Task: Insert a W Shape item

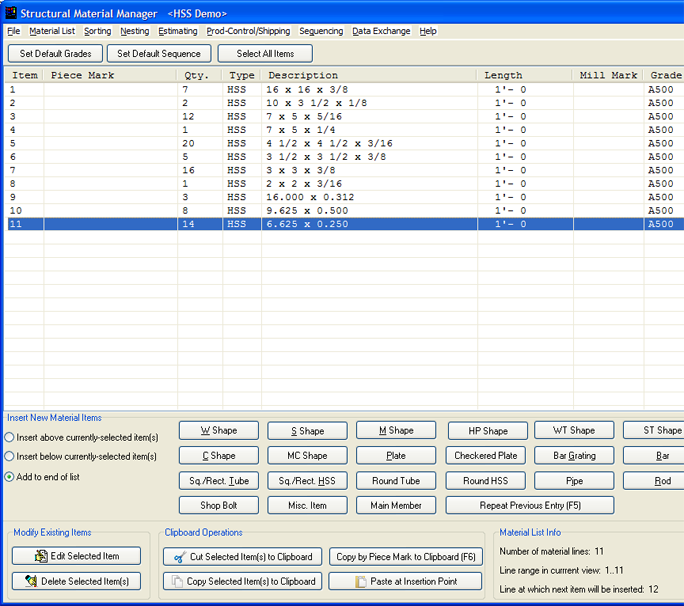Action: click(x=219, y=431)
